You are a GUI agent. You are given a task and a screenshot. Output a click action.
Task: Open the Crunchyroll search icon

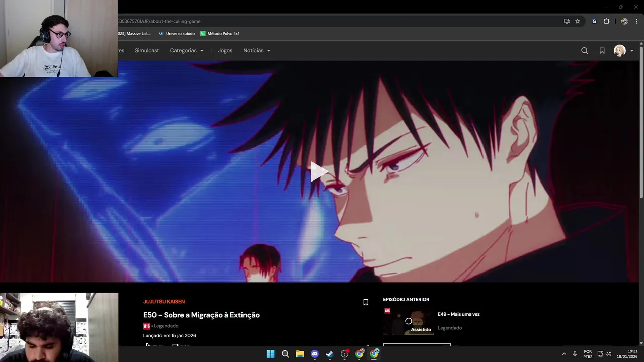click(x=585, y=51)
